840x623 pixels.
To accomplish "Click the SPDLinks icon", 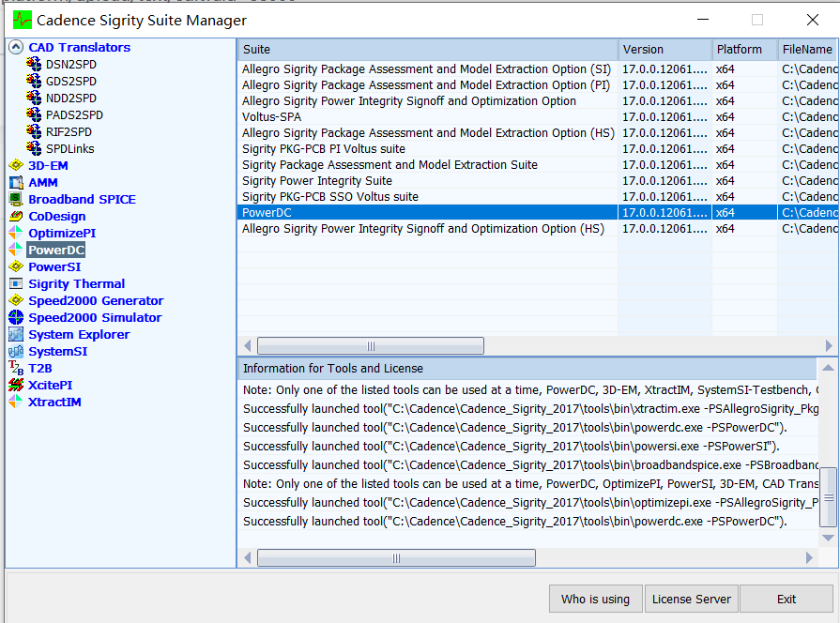I will tap(34, 148).
